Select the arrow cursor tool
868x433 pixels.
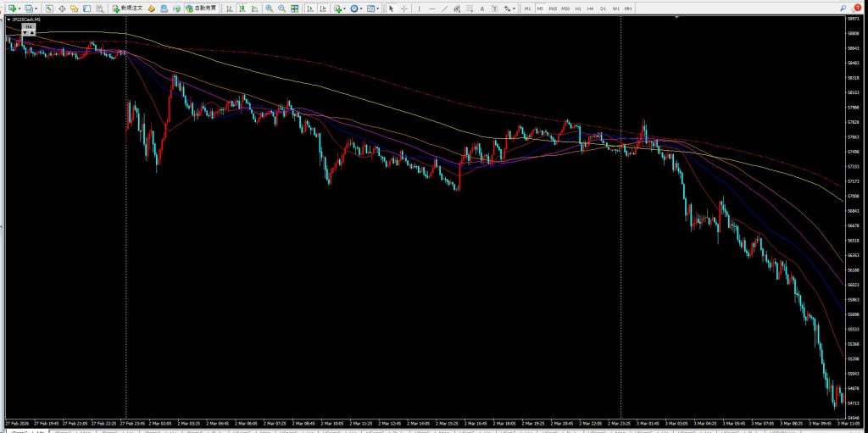(x=391, y=8)
